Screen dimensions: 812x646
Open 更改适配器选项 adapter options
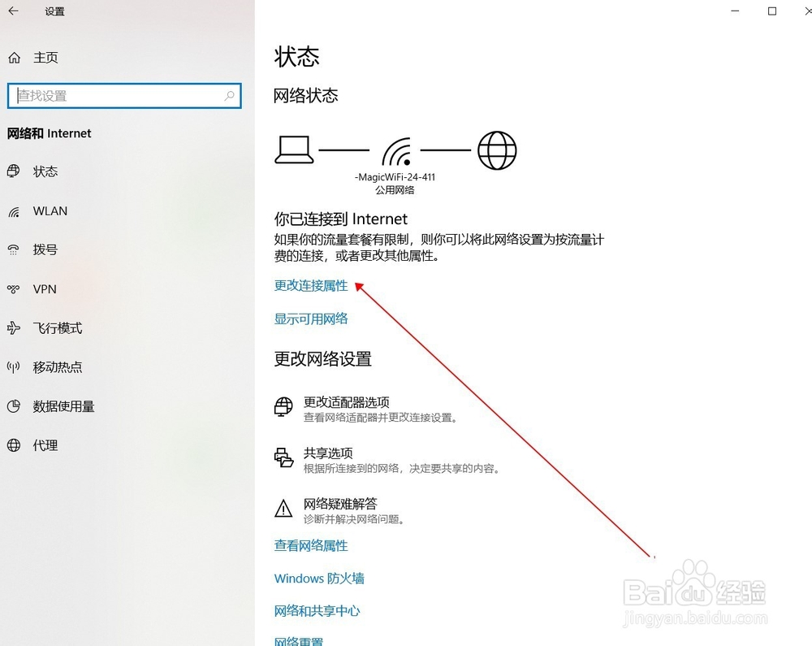(x=346, y=401)
